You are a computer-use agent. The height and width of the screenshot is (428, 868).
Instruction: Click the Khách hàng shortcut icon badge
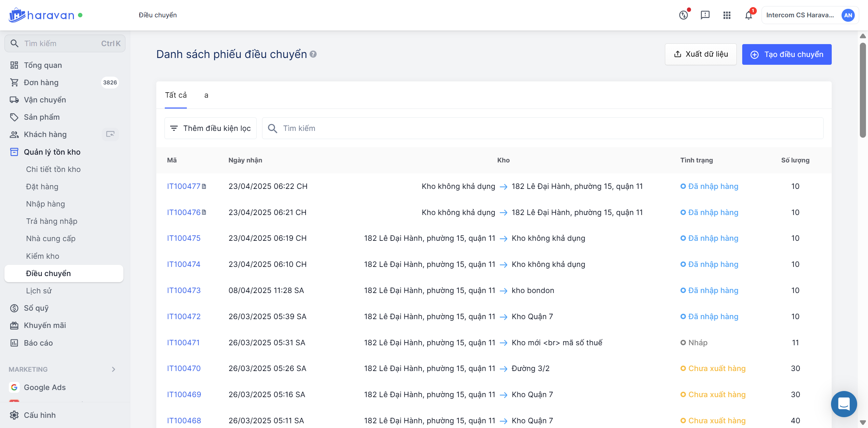coord(110,134)
